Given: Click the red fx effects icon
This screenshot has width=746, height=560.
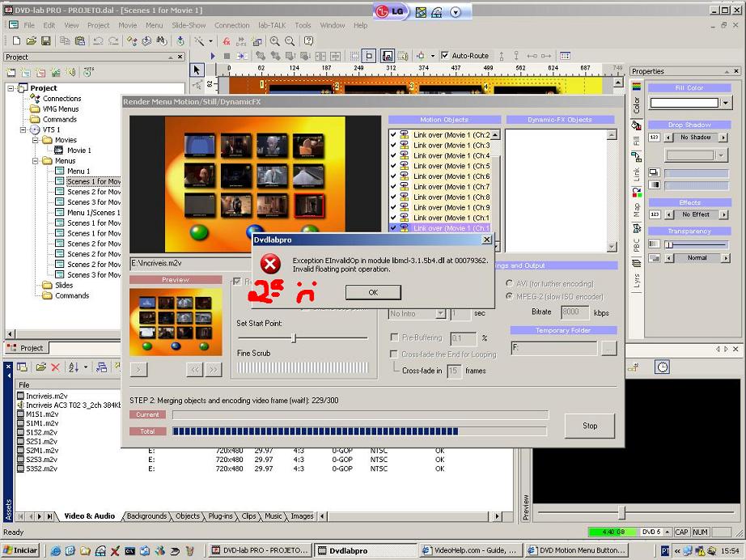Looking at the screenshot, I should tap(227, 41).
